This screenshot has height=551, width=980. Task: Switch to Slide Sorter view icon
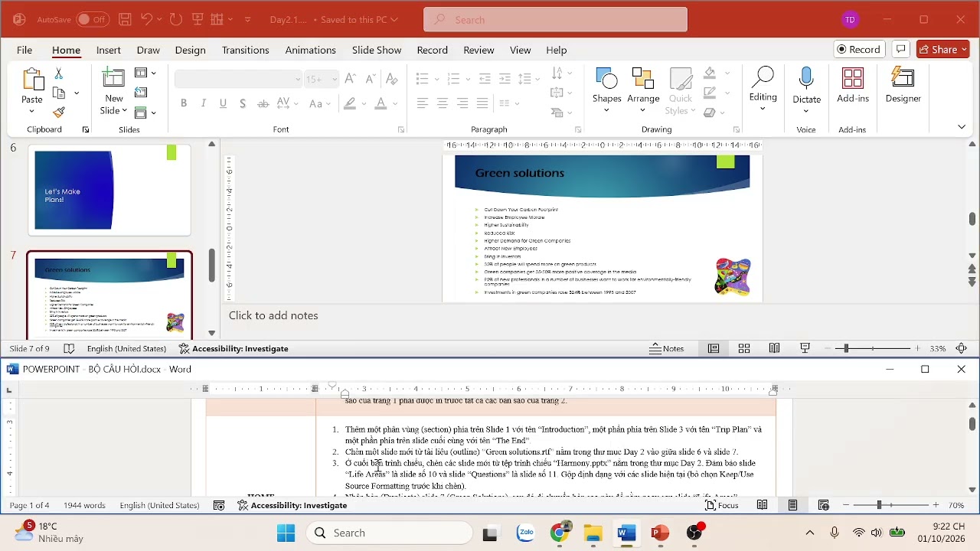tap(744, 348)
